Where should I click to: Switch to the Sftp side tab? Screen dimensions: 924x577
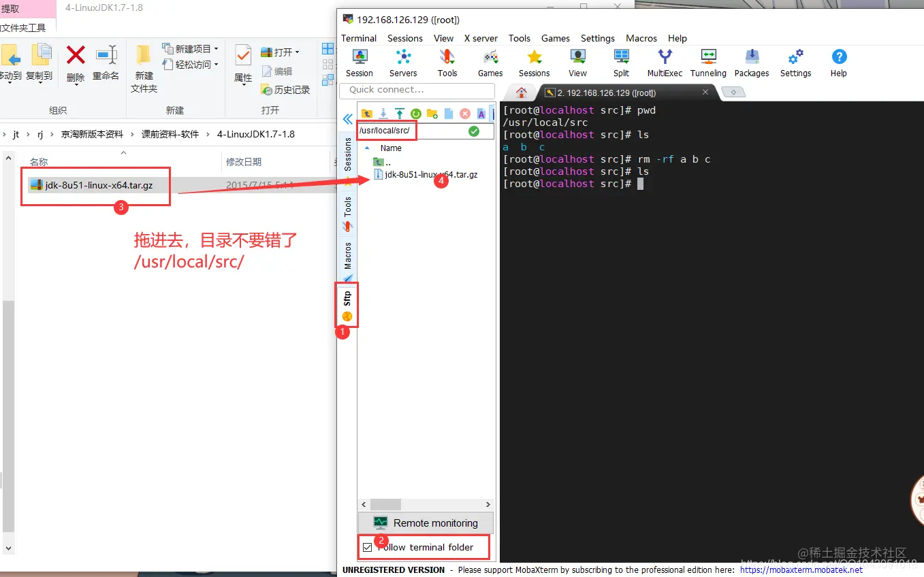coord(348,306)
